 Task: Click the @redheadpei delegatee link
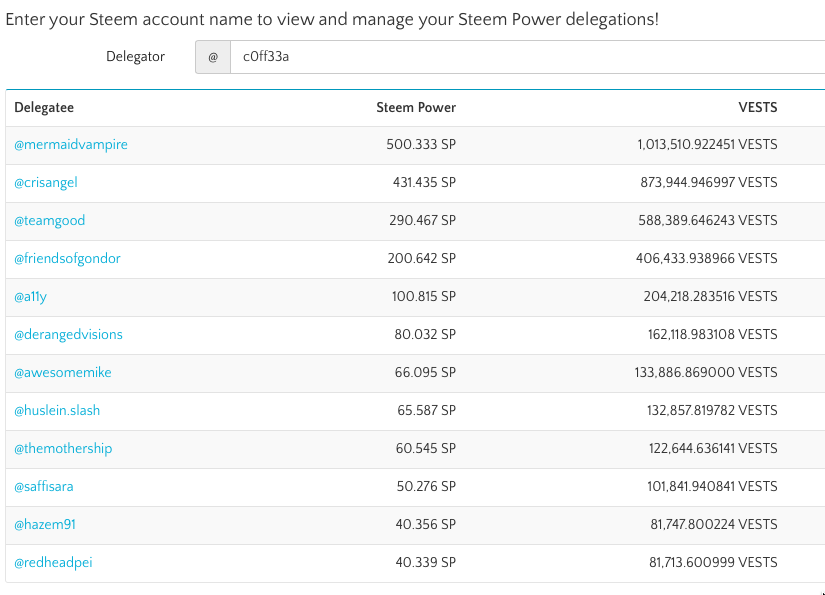coord(53,563)
